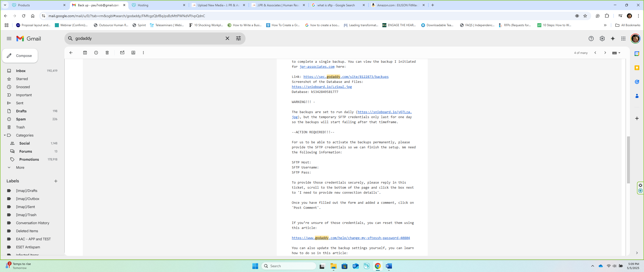The height and width of the screenshot is (272, 644).
Task: Go back to search results arrow
Action: tap(71, 53)
